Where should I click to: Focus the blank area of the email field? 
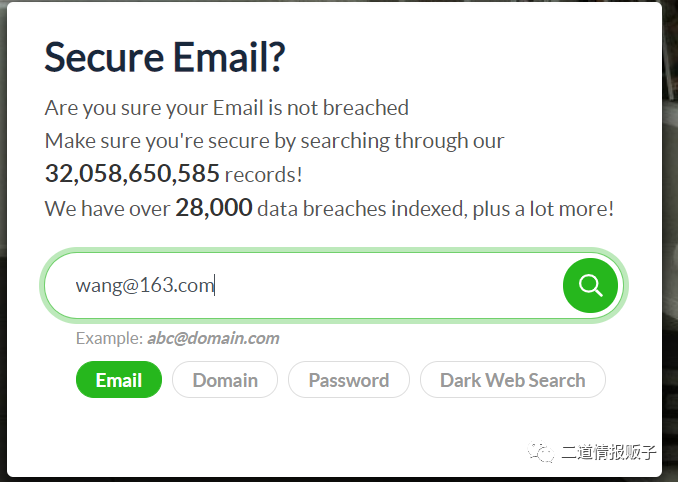(x=390, y=285)
